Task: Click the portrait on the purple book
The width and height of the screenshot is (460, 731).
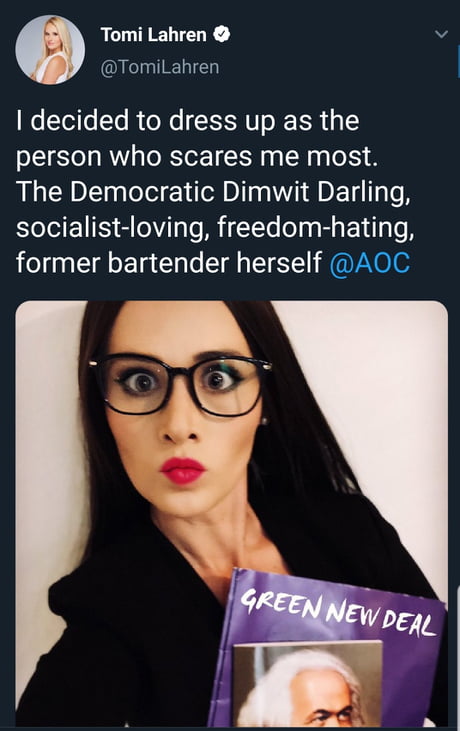Action: tap(308, 684)
